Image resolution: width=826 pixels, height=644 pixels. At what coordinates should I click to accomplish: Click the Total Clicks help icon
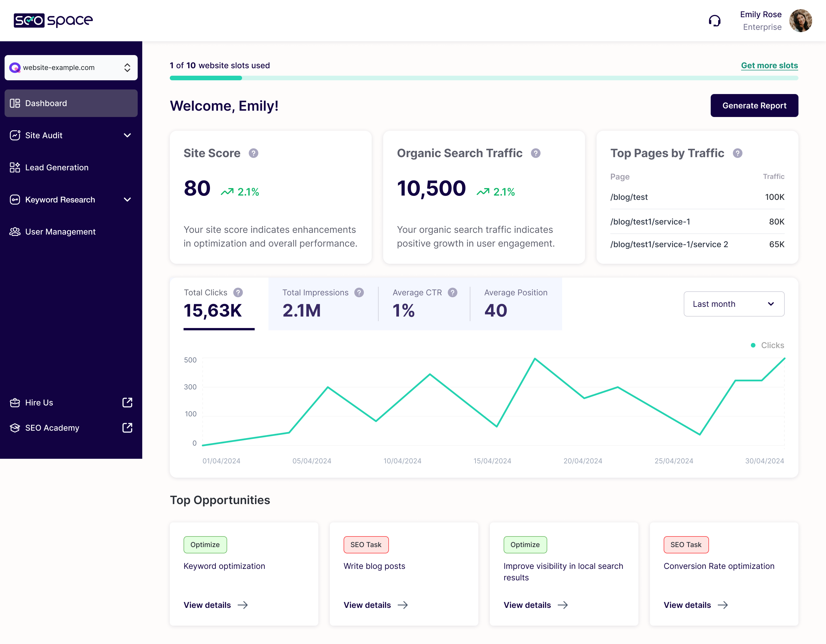coord(238,292)
